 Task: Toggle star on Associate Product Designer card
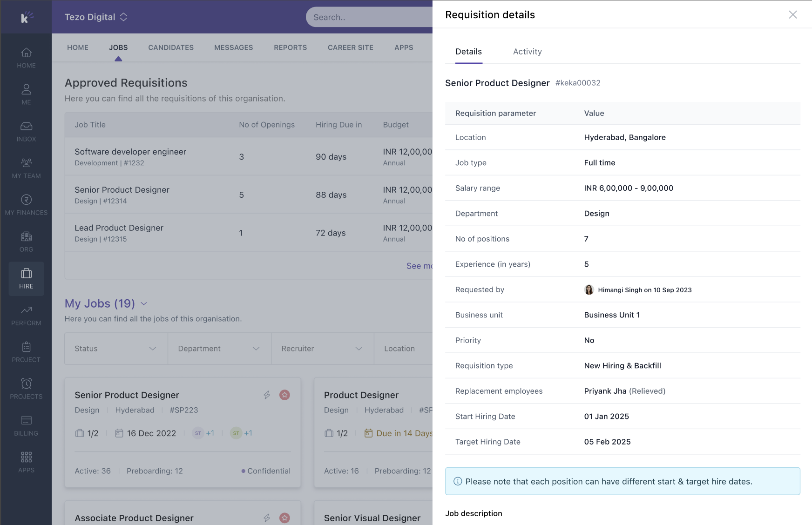pos(284,518)
